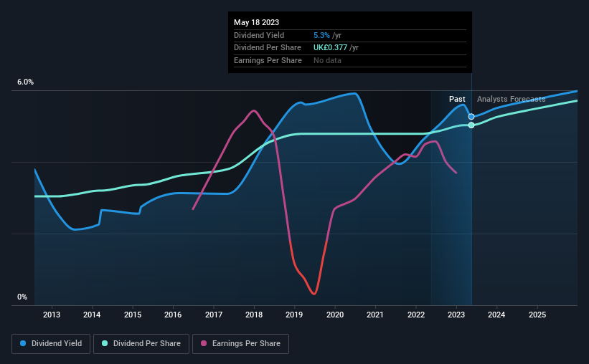
Task: Click the 2022 x-axis label
Action: pyautogui.click(x=416, y=315)
